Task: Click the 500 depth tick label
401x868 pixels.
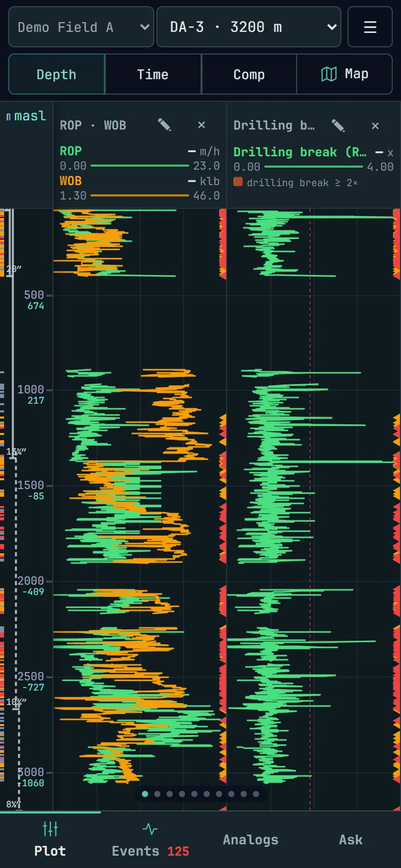Action: [34, 295]
